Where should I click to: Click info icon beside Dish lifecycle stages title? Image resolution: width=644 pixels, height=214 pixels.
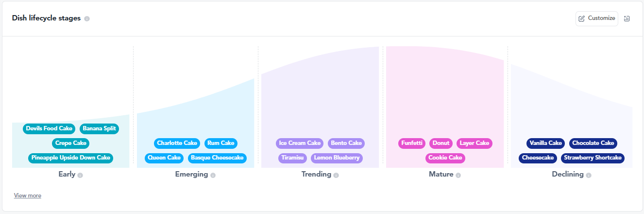(x=87, y=18)
